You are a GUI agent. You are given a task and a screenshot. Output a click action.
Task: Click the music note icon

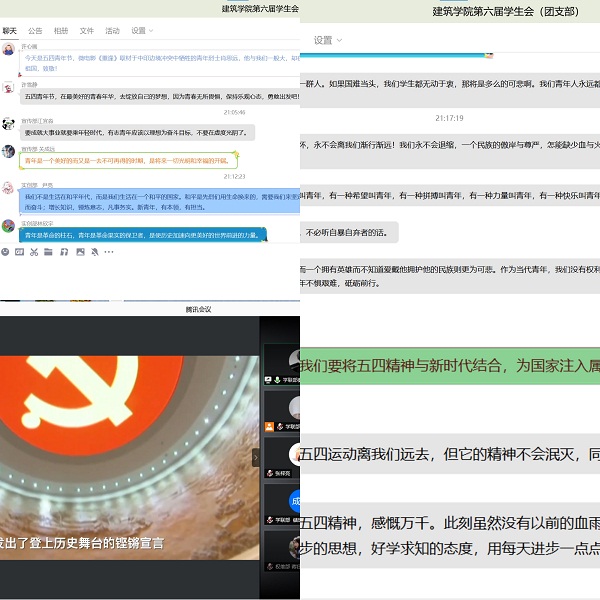(x=64, y=251)
